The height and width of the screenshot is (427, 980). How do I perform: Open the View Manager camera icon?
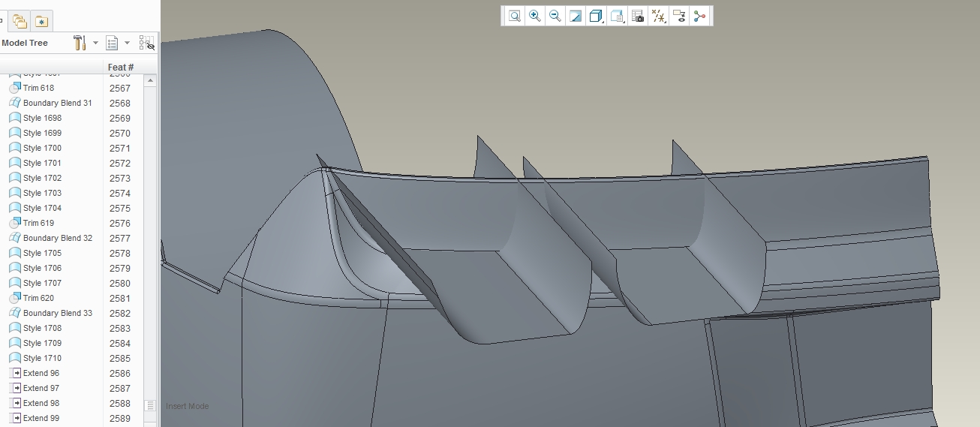tap(638, 16)
